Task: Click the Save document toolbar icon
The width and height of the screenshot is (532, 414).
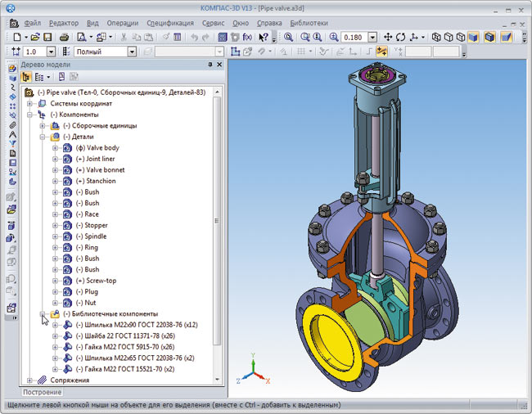Action: [x=47, y=38]
